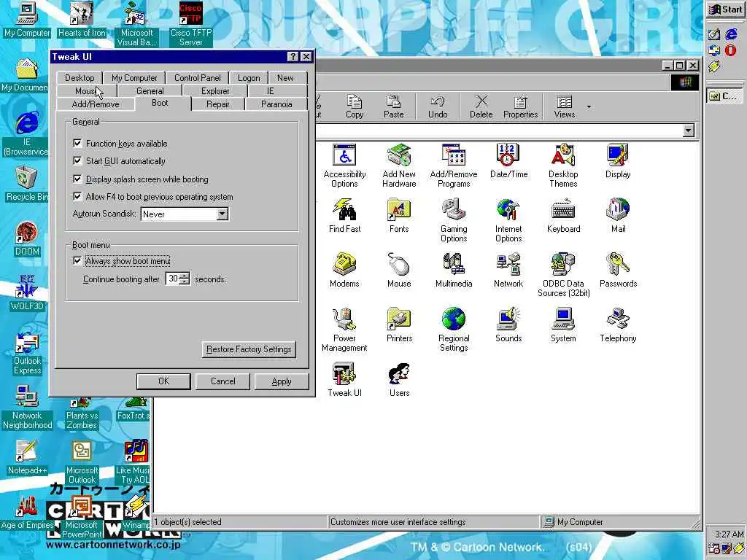Switch to Repair tab
The height and width of the screenshot is (560, 747).
click(x=217, y=104)
